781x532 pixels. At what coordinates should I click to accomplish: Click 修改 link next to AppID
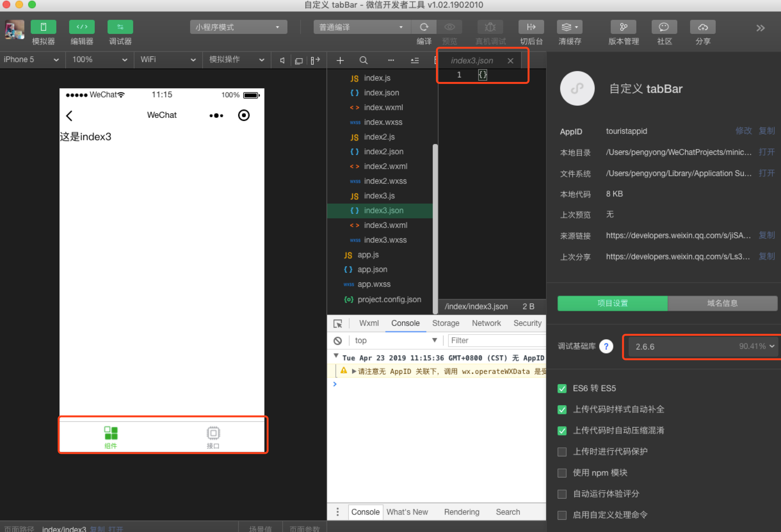coord(744,131)
